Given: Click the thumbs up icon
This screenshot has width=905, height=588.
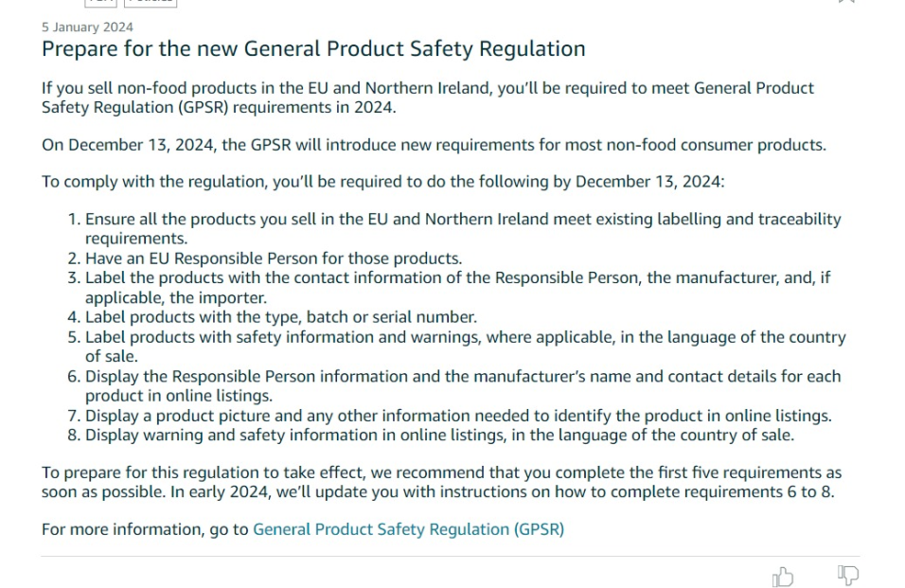Looking at the screenshot, I should [783, 576].
